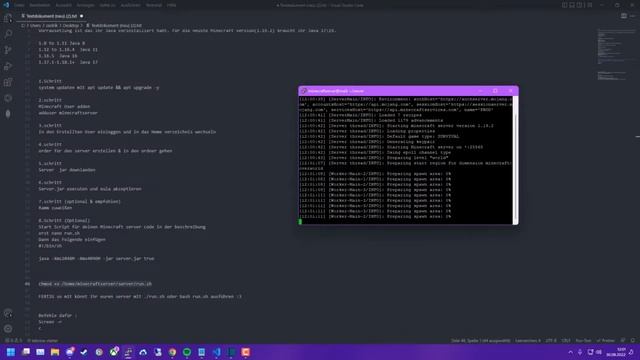Open the Source Control view

pos(8,50)
